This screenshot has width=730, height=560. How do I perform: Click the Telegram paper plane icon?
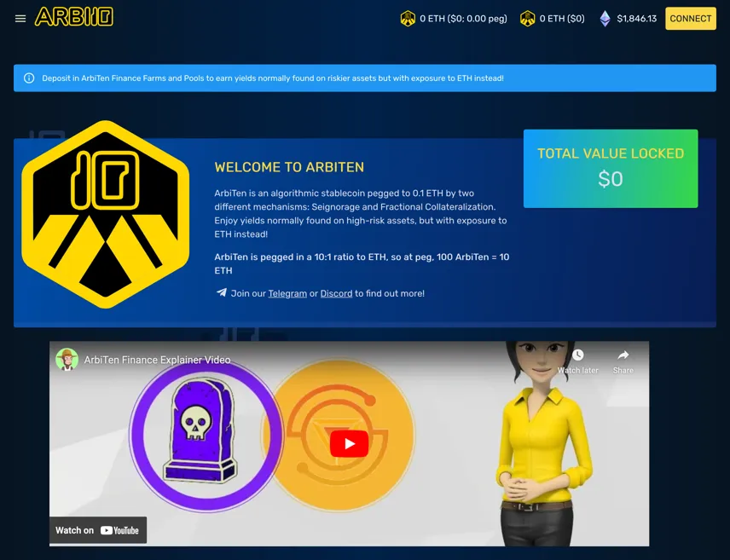tap(222, 293)
